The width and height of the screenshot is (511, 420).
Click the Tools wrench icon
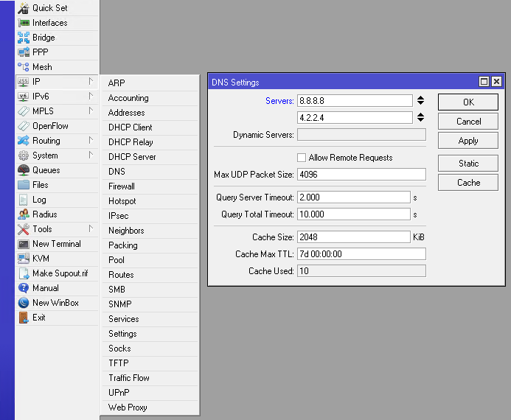pos(24,229)
